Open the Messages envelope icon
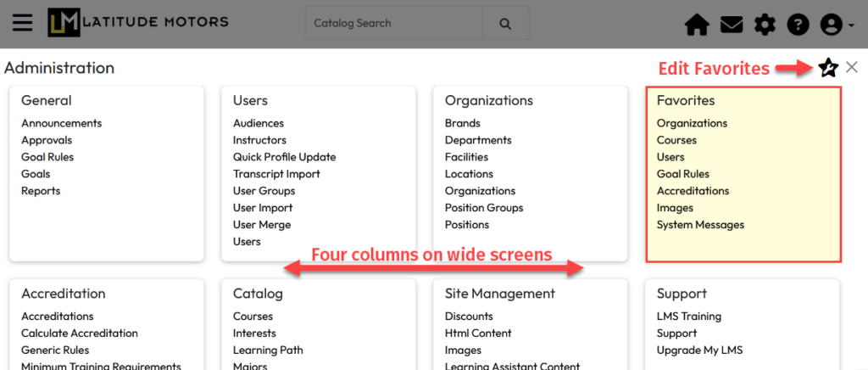This screenshot has height=370, width=868. [x=732, y=25]
